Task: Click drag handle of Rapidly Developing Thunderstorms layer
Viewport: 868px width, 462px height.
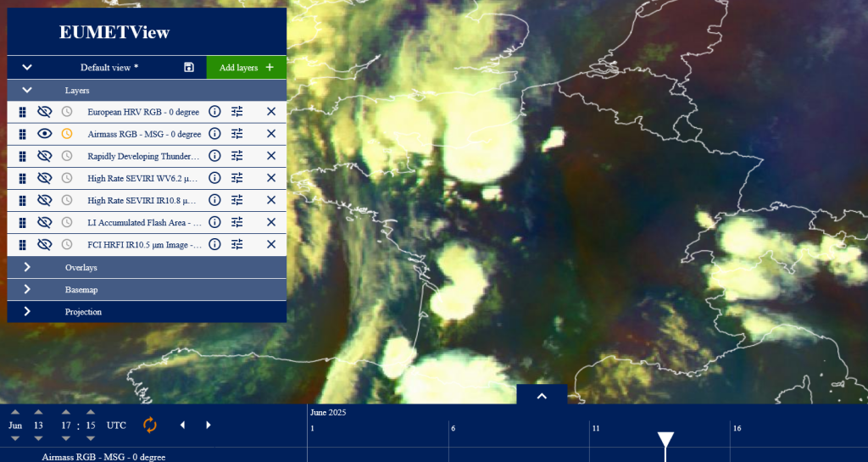Action: pos(22,156)
